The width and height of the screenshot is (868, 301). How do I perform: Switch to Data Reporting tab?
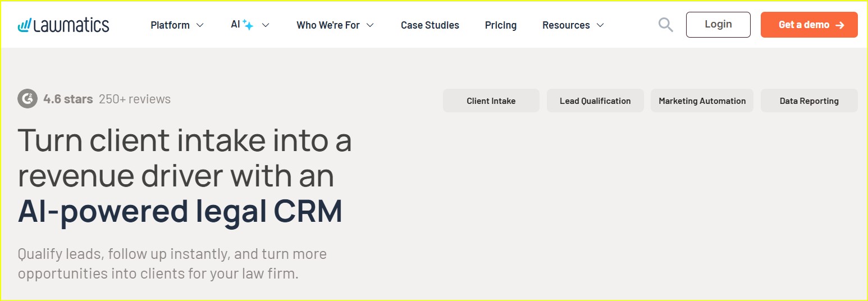(x=809, y=101)
